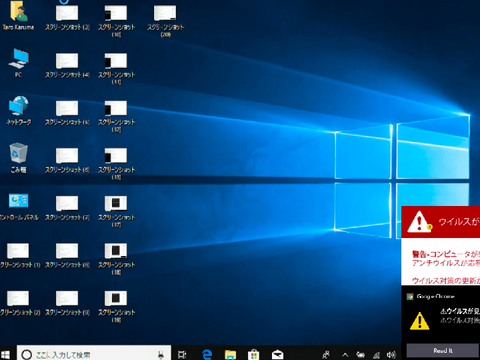Select スクリーンショット (3) file
The image size is (480, 360).
(x=67, y=17)
